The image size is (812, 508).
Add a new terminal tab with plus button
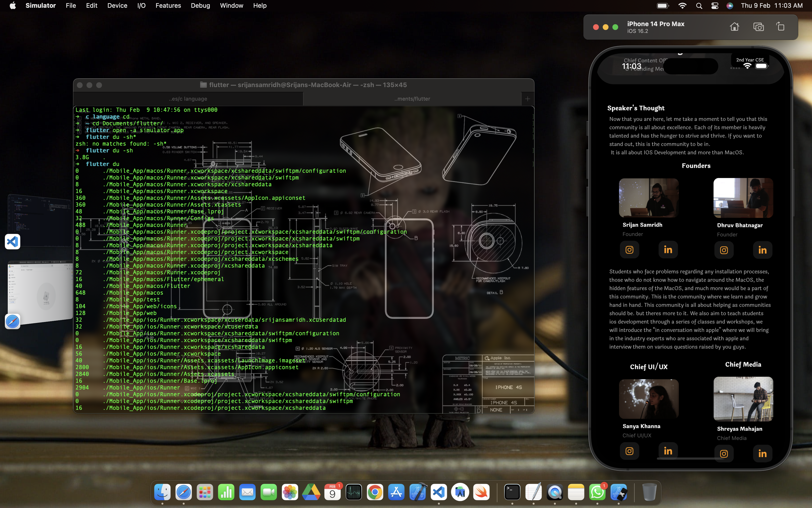pos(528,99)
